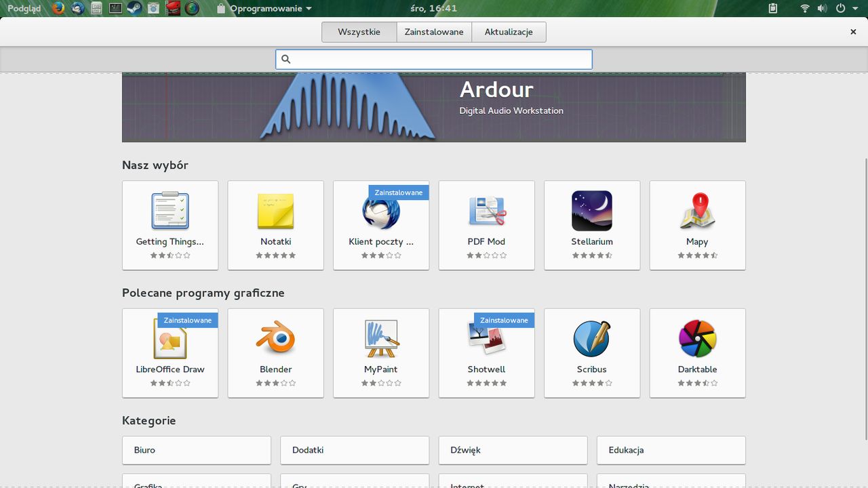Screen dimensions: 868x488
Task: Close the software window with X
Action: [x=853, y=32]
